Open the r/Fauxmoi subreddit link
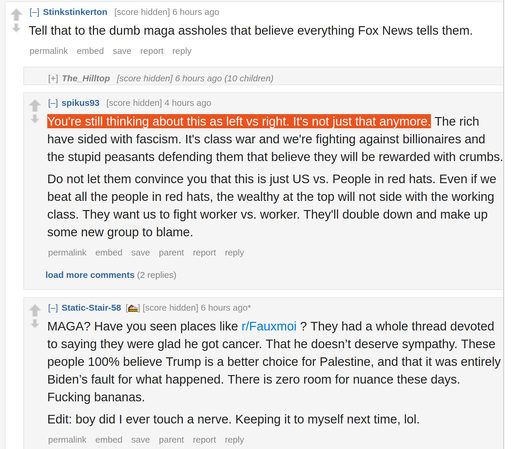The image size is (513, 449). (x=269, y=326)
